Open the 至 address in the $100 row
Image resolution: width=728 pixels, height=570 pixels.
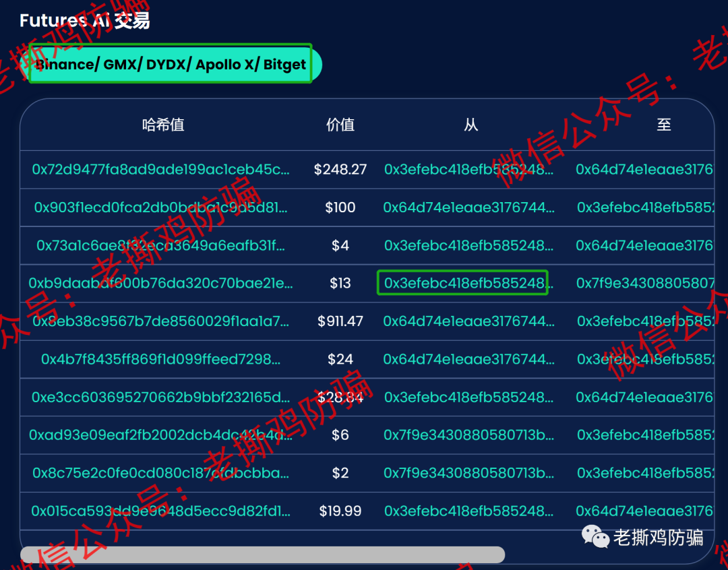(x=645, y=208)
